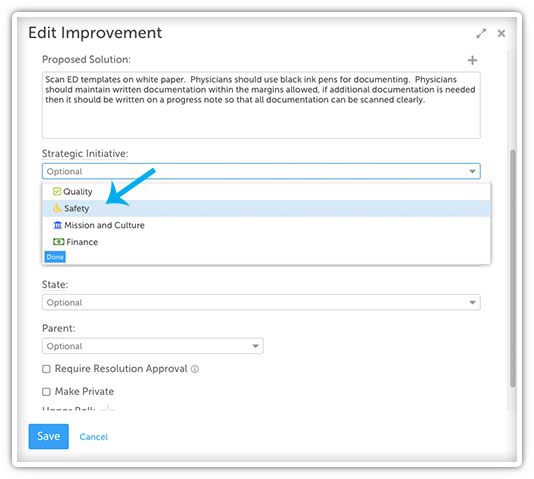Pick Mission and Culture option
This screenshot has height=479, width=534.
(x=266, y=225)
